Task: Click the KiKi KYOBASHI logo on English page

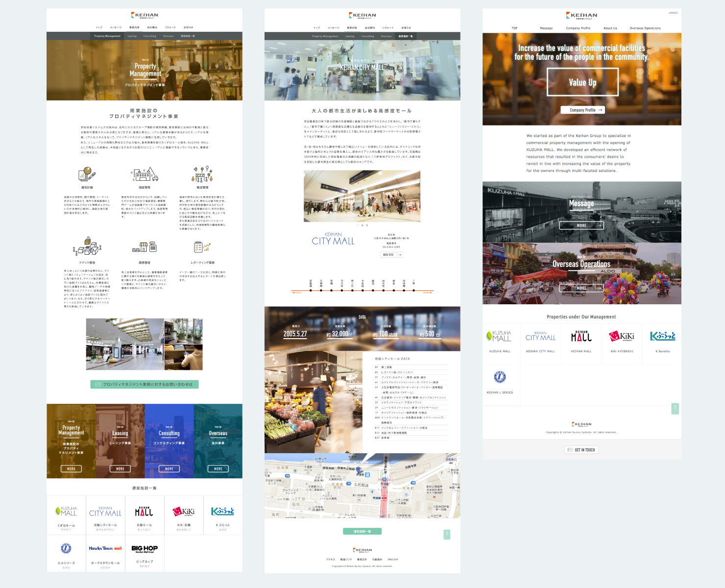Action: 622,336
